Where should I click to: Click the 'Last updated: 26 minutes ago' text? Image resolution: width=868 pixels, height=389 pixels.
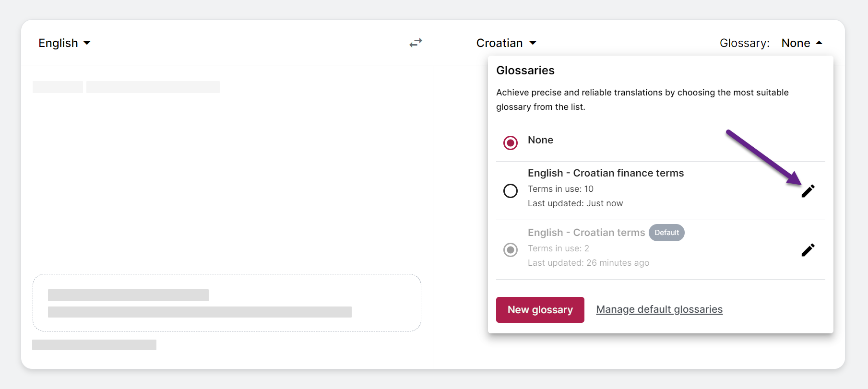coord(588,263)
